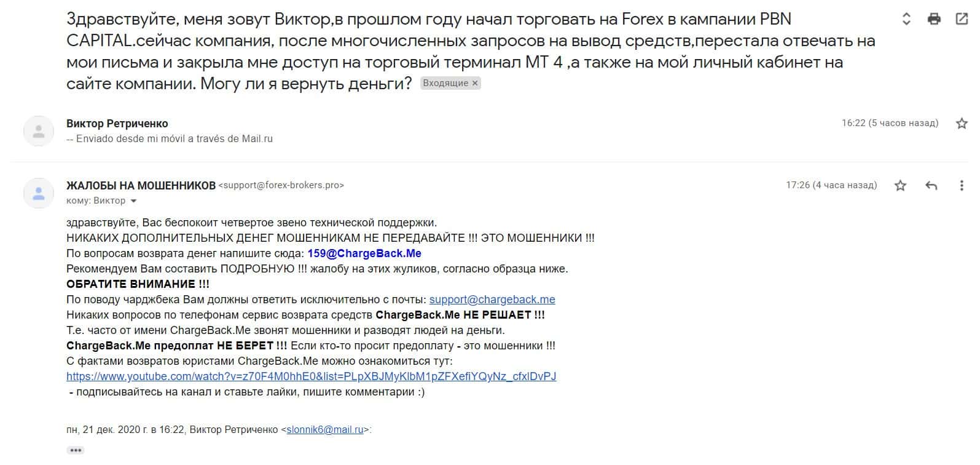Open more options for the reply
The width and height of the screenshot is (980, 465).
pos(962,185)
